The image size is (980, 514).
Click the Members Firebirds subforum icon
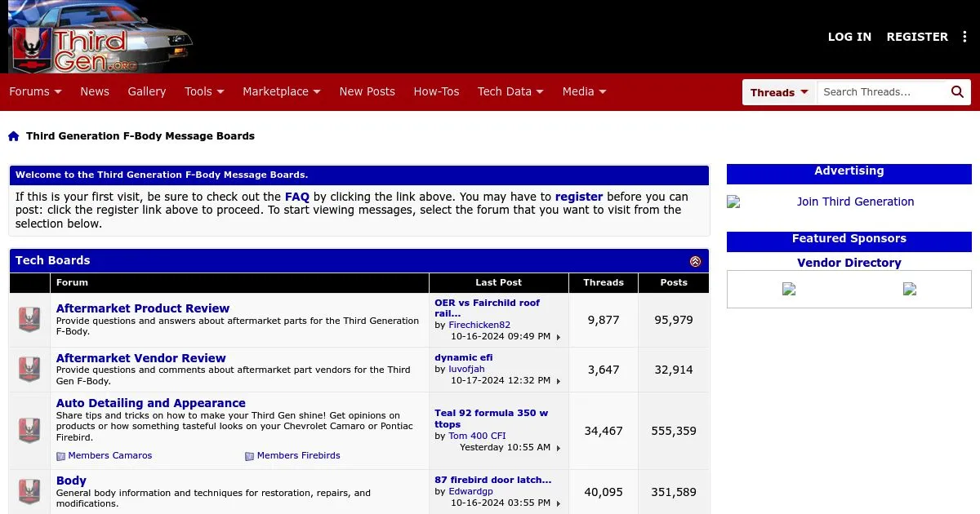coord(249,456)
